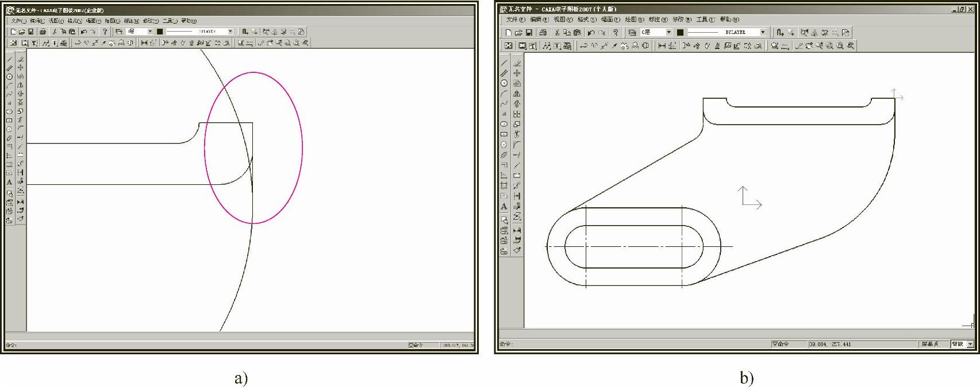
Task: Open 工具 menu in right window
Action: (x=705, y=20)
